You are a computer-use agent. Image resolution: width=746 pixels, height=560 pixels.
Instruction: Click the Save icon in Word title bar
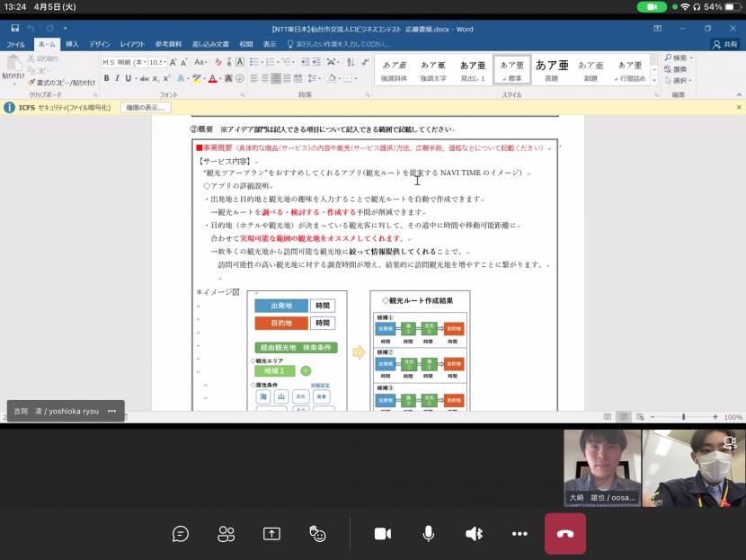(x=14, y=28)
